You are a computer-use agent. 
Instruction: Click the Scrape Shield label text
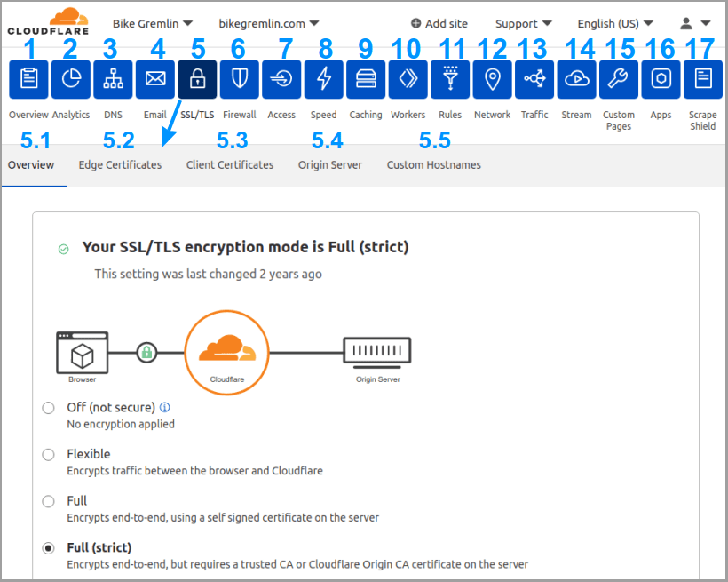(703, 120)
